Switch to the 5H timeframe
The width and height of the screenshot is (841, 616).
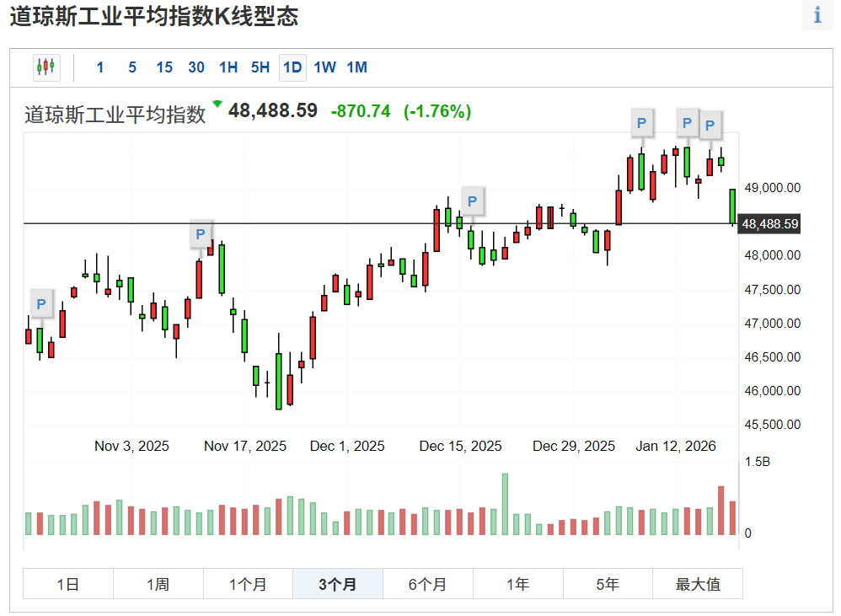pyautogui.click(x=260, y=67)
